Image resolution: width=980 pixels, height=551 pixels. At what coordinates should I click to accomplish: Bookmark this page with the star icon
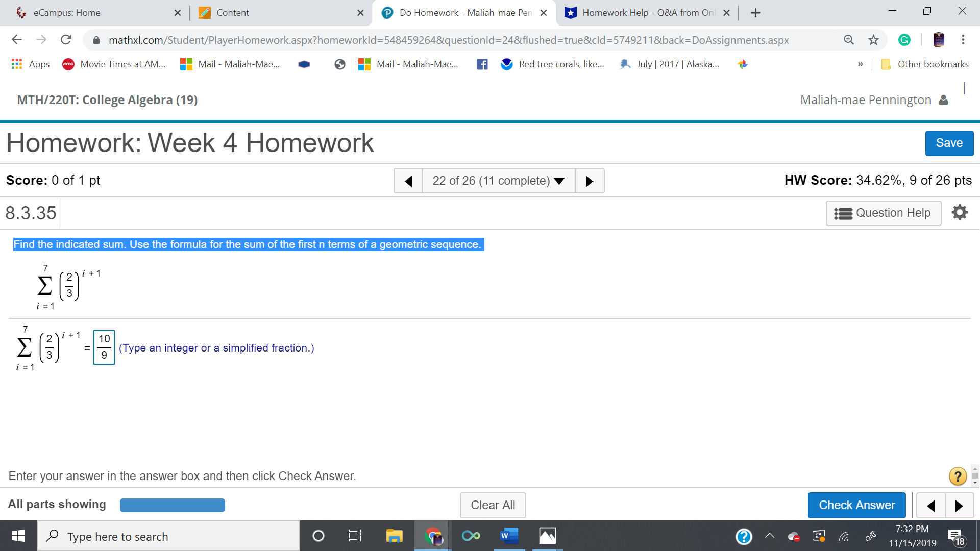point(873,39)
